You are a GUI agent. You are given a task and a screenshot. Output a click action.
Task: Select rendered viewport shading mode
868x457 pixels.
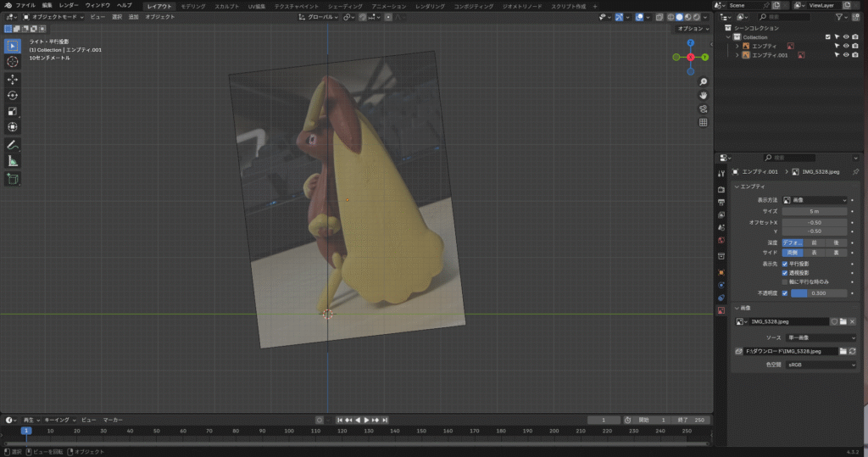pos(697,17)
